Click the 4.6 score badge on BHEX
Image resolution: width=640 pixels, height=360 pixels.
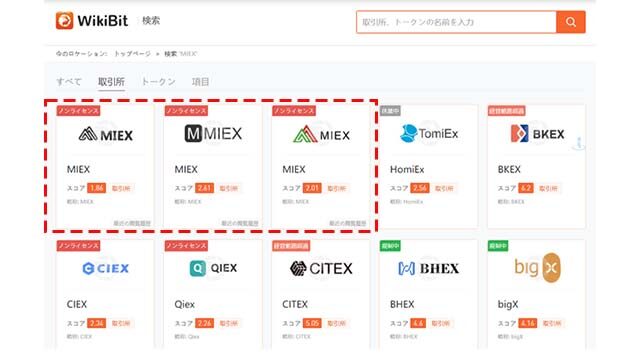pos(418,323)
